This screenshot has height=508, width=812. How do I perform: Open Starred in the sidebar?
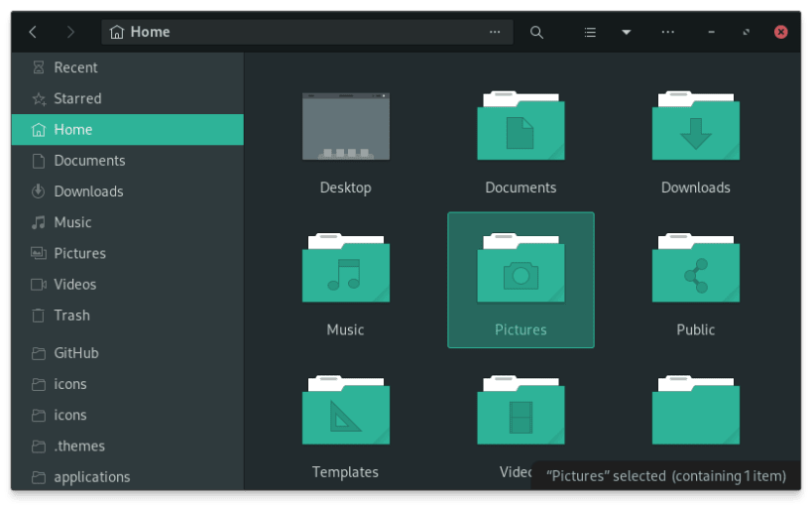(127, 98)
